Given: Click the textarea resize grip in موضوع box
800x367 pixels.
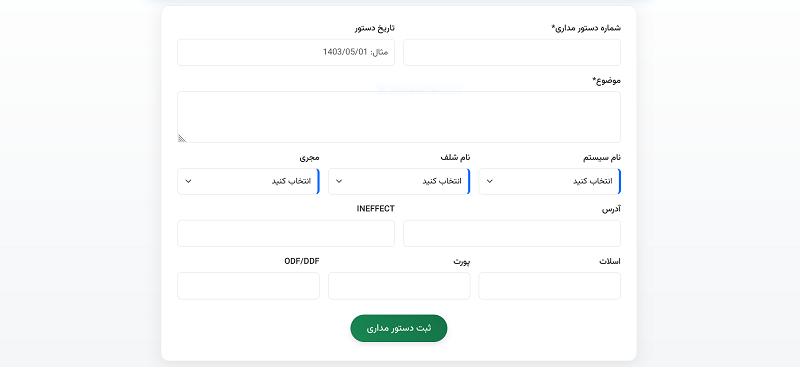Looking at the screenshot, I should tap(182, 138).
